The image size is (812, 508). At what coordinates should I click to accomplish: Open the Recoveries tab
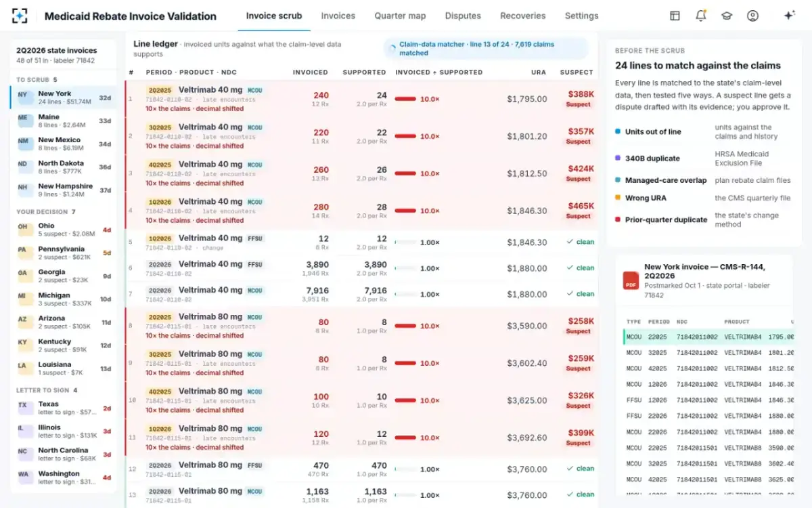[523, 16]
